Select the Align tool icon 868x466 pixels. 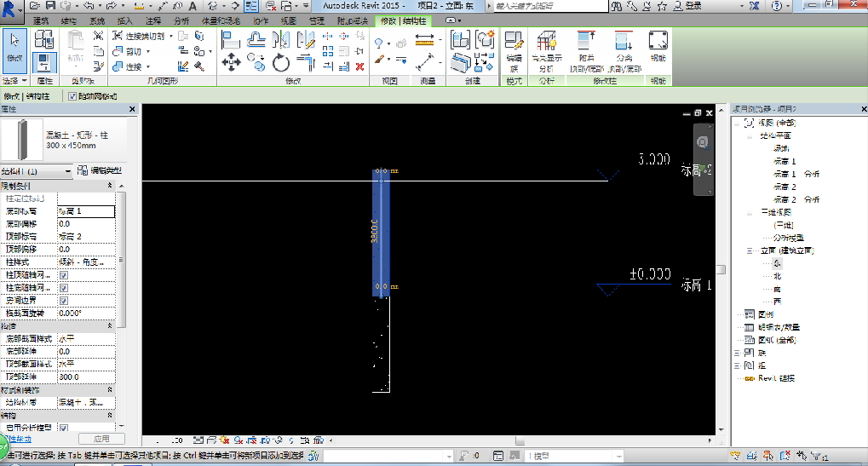pos(231,39)
